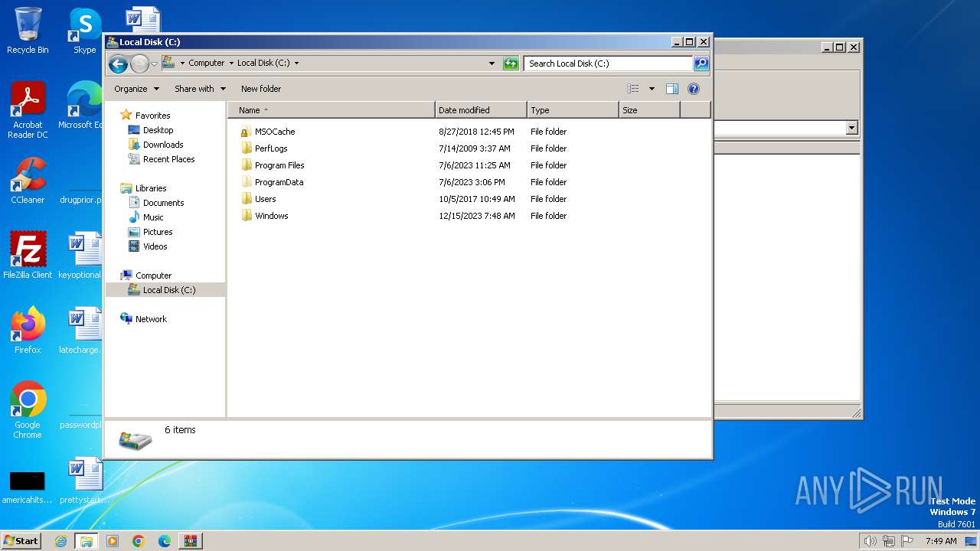Click the volume speaker tray icon
Image resolution: width=980 pixels, height=551 pixels.
pos(870,541)
